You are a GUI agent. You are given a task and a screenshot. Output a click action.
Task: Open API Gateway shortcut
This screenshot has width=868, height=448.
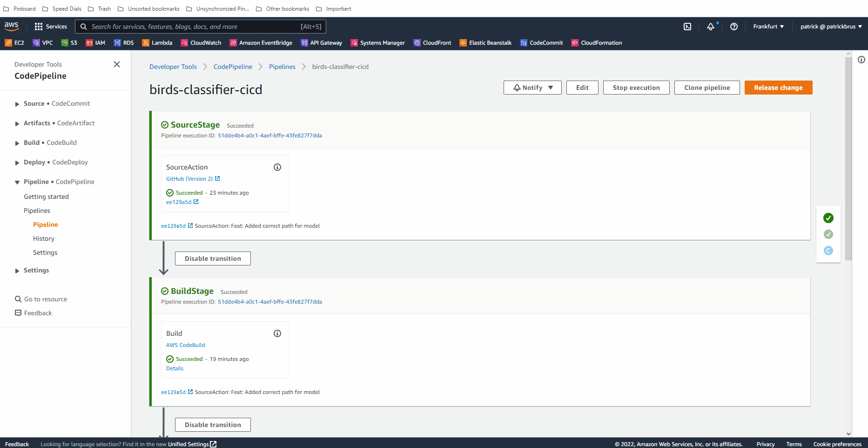coord(322,43)
